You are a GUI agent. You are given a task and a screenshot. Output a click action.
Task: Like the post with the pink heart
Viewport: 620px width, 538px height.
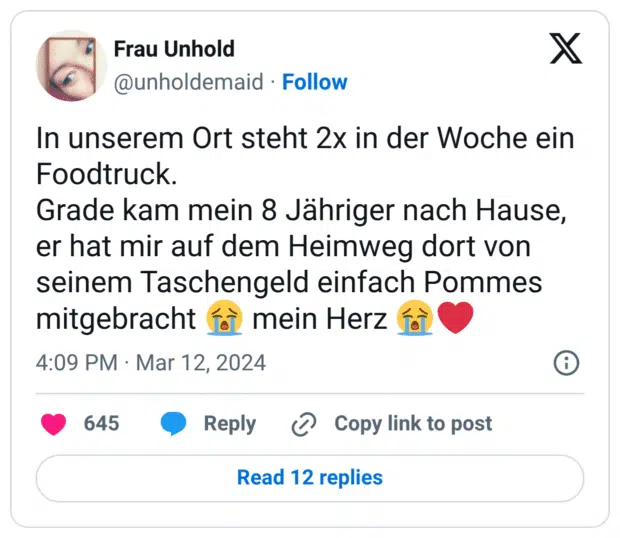pos(53,423)
